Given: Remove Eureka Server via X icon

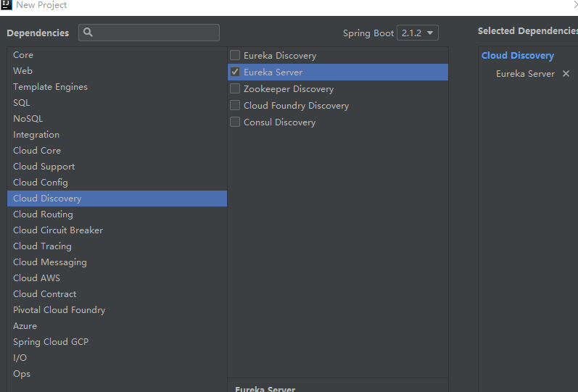Looking at the screenshot, I should click(566, 74).
